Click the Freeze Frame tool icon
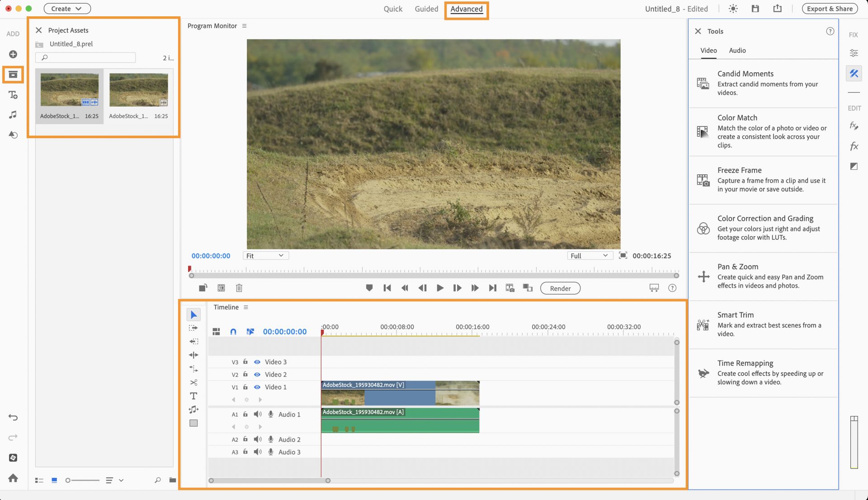Screen dimensions: 868x500 pyautogui.click(x=703, y=180)
